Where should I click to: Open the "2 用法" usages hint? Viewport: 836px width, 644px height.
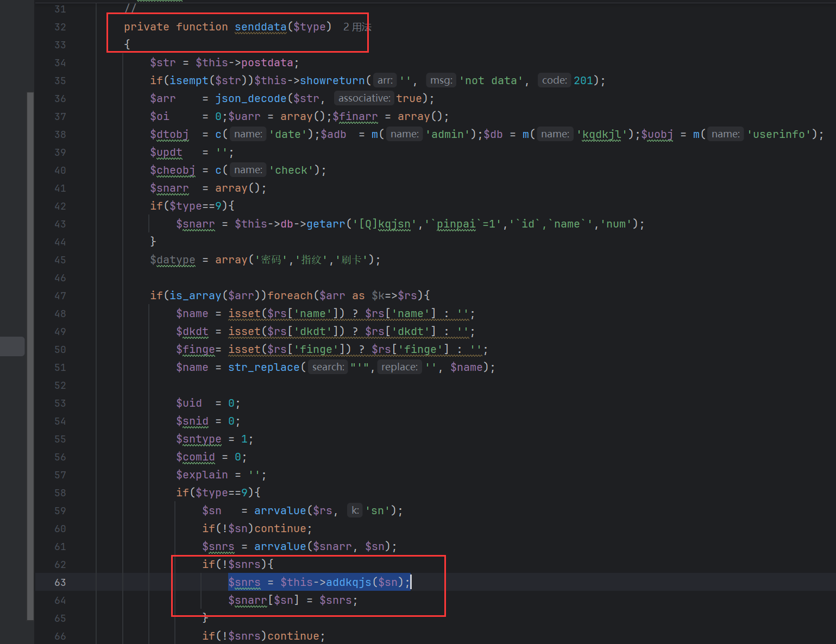tap(357, 27)
